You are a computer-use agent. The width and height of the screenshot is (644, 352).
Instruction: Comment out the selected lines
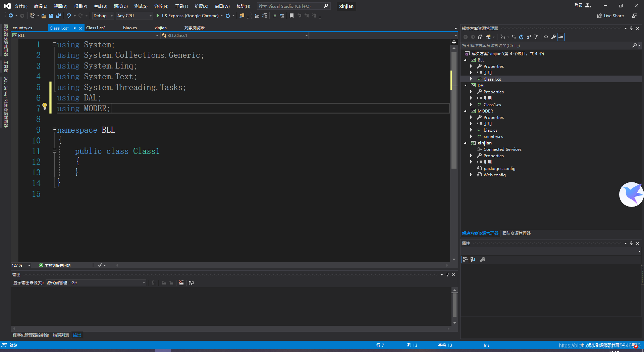(x=274, y=16)
